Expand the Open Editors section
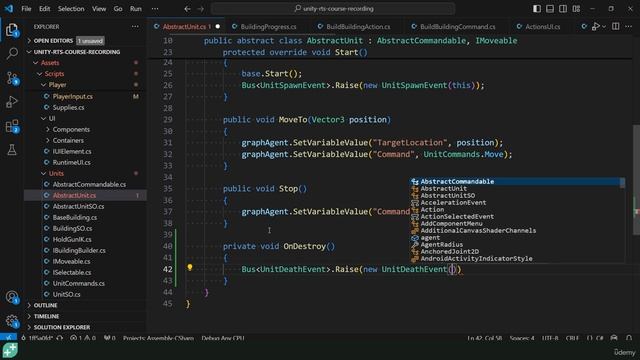Viewport: 640px width, 360px height. [x=53, y=41]
